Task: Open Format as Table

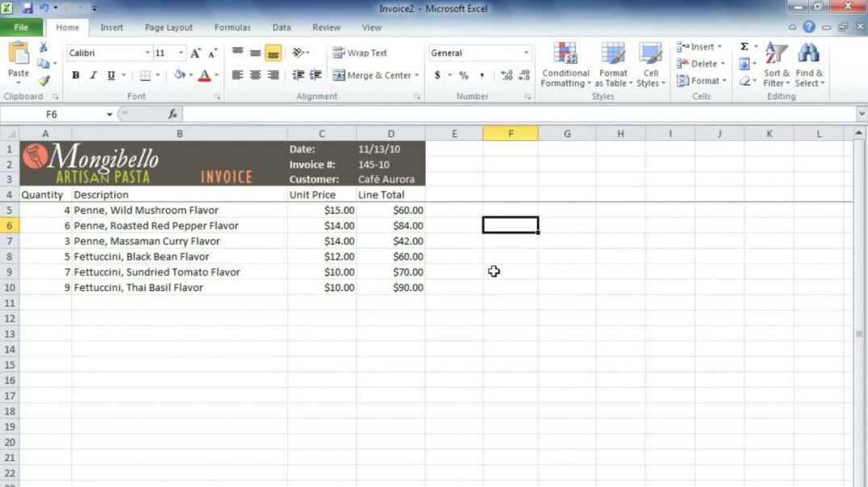Action: 613,65
